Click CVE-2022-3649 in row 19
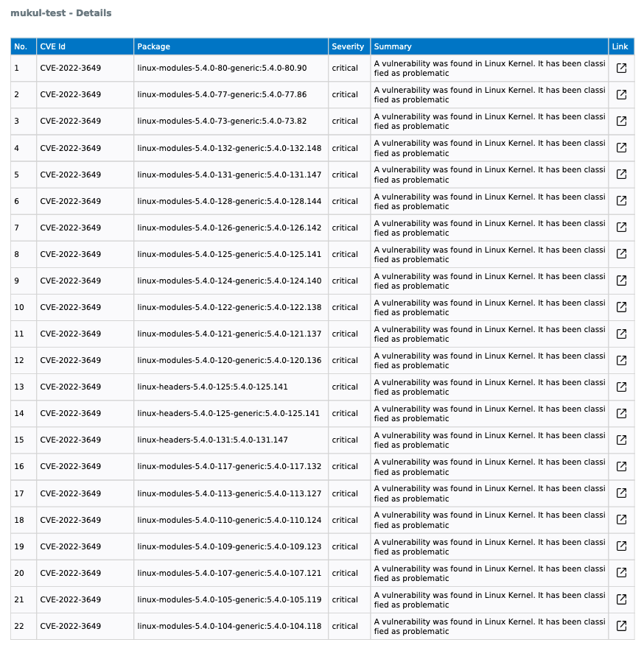The image size is (644, 648). tap(70, 546)
